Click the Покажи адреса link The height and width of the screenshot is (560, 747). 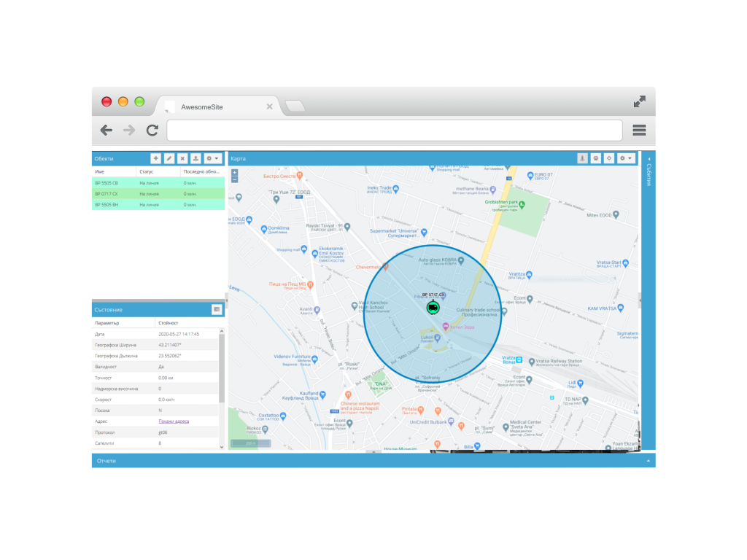pos(174,421)
